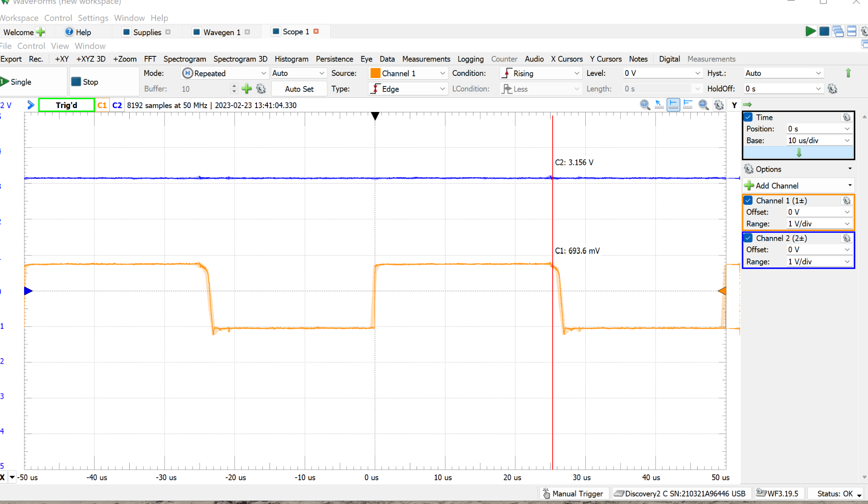Open Channel 1 settings gear
This screenshot has height=504, width=868.
(x=846, y=200)
